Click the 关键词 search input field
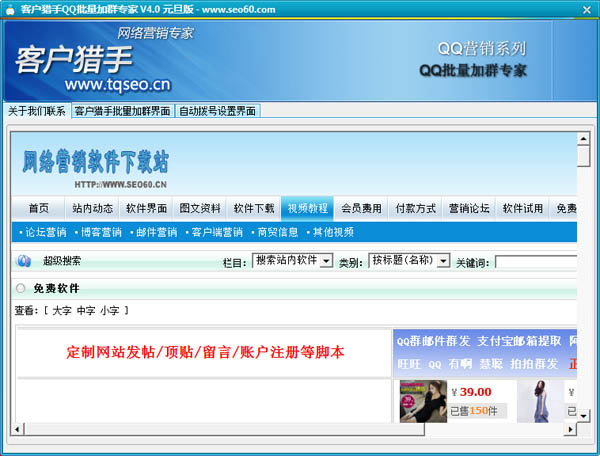The image size is (600, 456). point(535,262)
